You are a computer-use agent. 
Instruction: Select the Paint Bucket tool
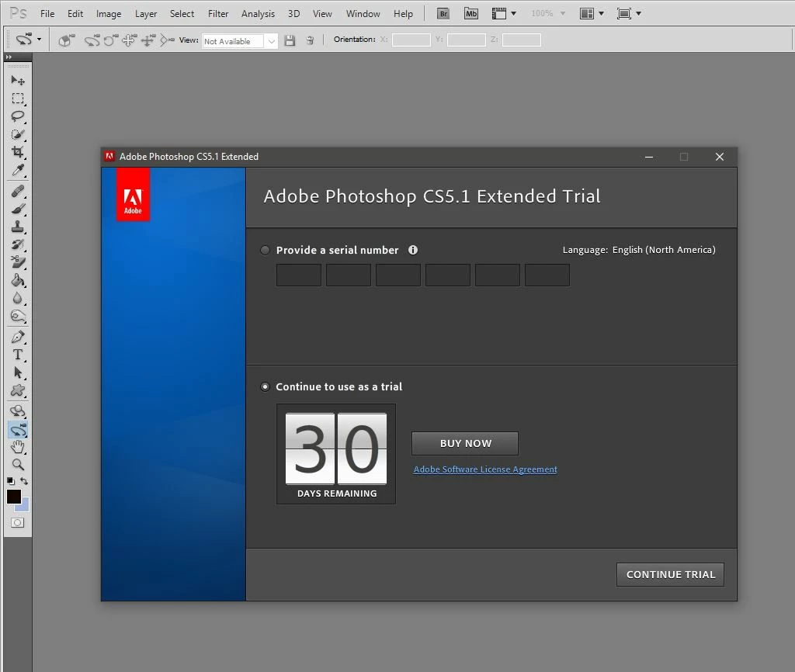pyautogui.click(x=18, y=280)
